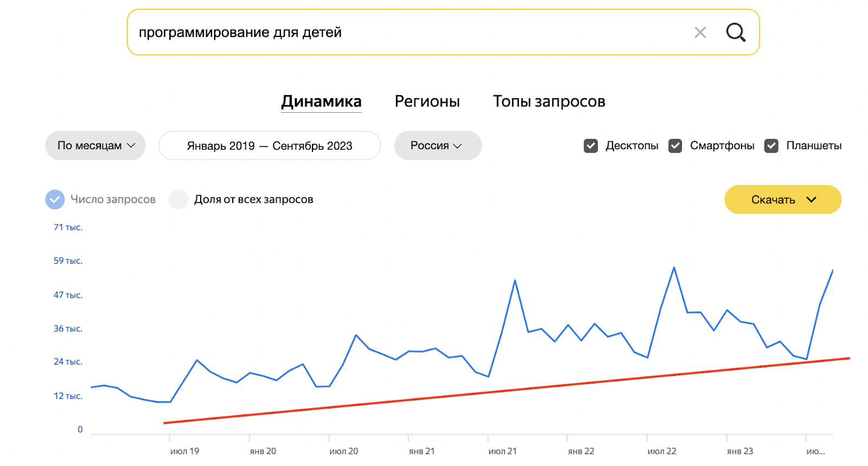
Task: Click the июл 20 timeline label
Action: click(x=343, y=451)
